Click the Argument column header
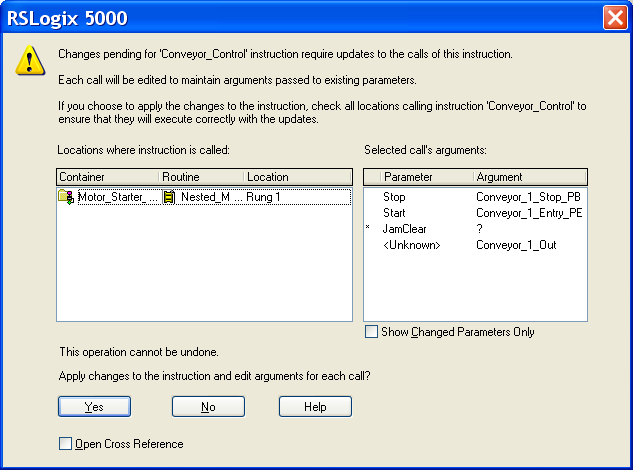Image resolution: width=633 pixels, height=470 pixels. pos(530,177)
